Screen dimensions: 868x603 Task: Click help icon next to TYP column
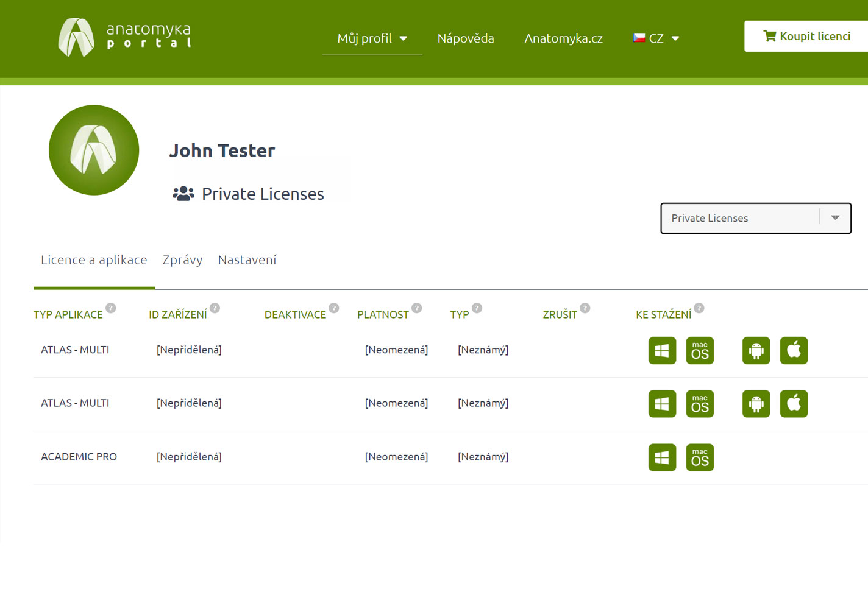477,308
